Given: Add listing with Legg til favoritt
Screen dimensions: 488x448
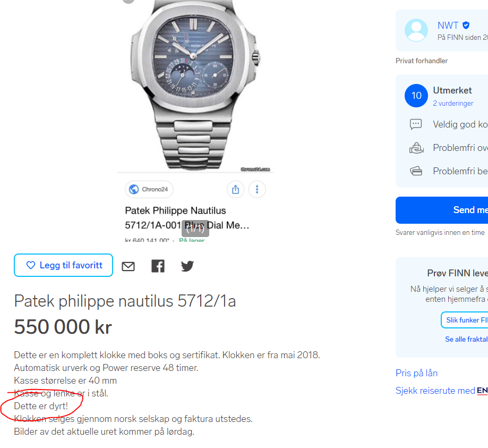Looking at the screenshot, I should 63,265.
